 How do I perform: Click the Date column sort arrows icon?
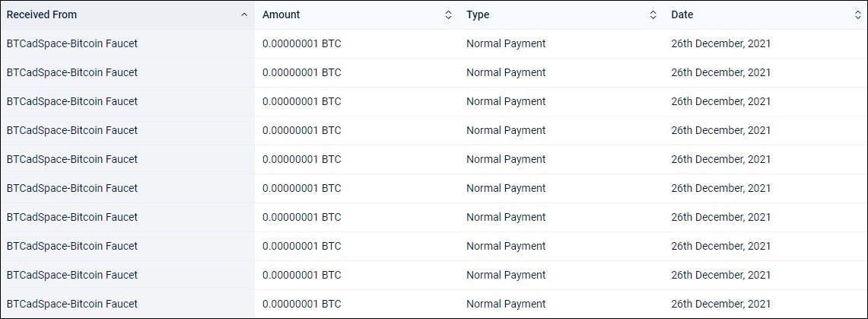pos(857,15)
